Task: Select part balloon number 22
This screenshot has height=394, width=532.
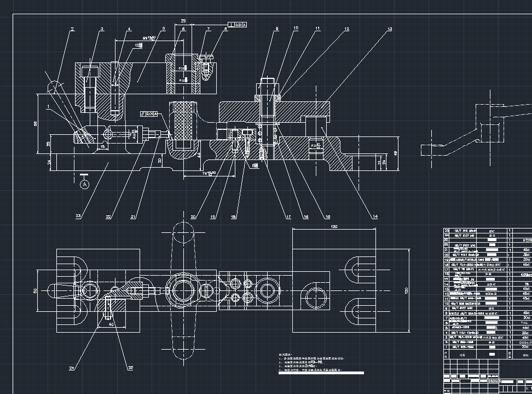Action: (108, 216)
